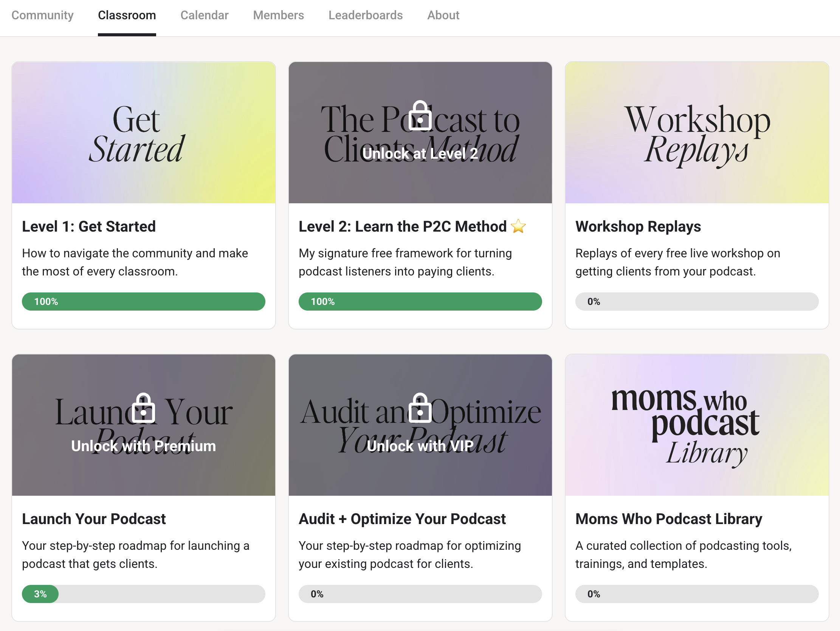This screenshot has width=840, height=631.
Task: Click 'Replays of every free live workshop' text
Action: point(678,262)
